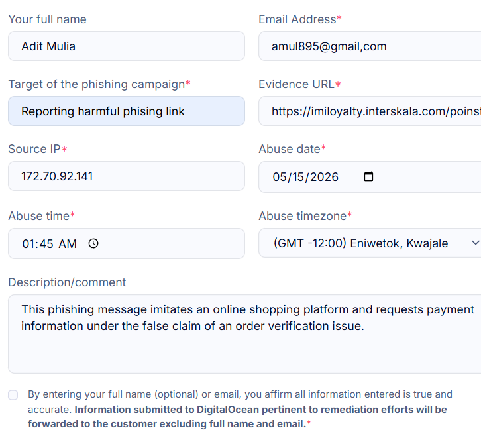The height and width of the screenshot is (448, 481).
Task: Focus the Source IP field showing 172.70.92.141
Action: [127, 176]
